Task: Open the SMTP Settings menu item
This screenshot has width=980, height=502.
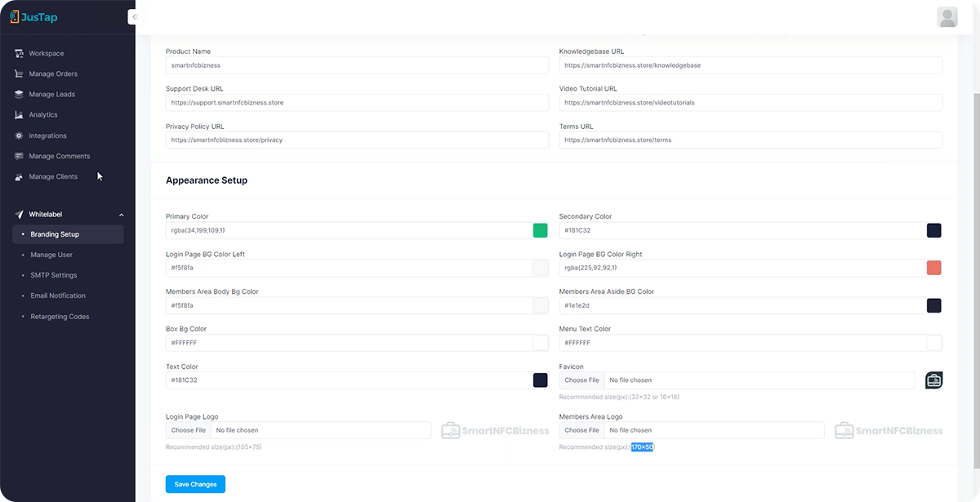Action: (x=54, y=275)
